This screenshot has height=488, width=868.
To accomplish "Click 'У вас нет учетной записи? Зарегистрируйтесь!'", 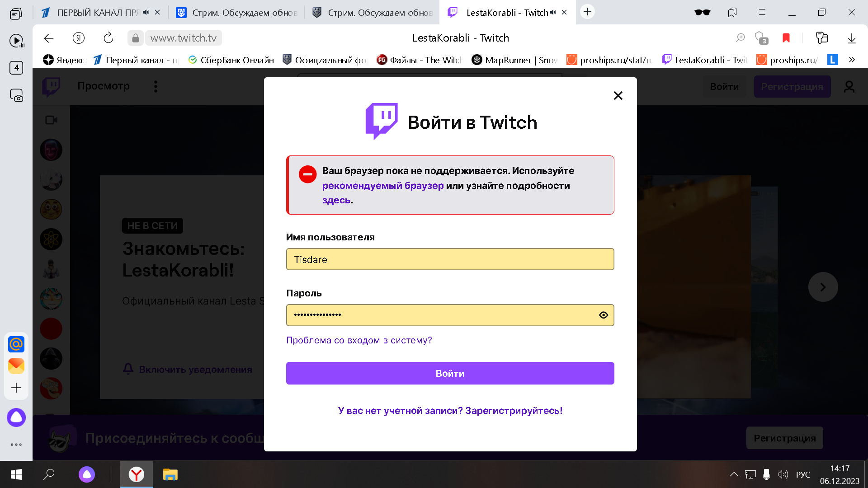I will [x=450, y=411].
